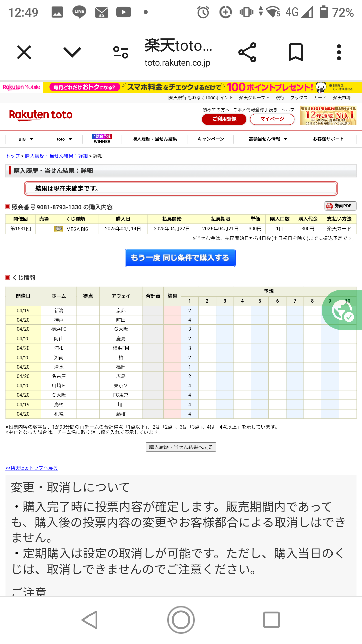The image size is (362, 644).
Task: Tap the alarm clock status icon
Action: click(203, 12)
